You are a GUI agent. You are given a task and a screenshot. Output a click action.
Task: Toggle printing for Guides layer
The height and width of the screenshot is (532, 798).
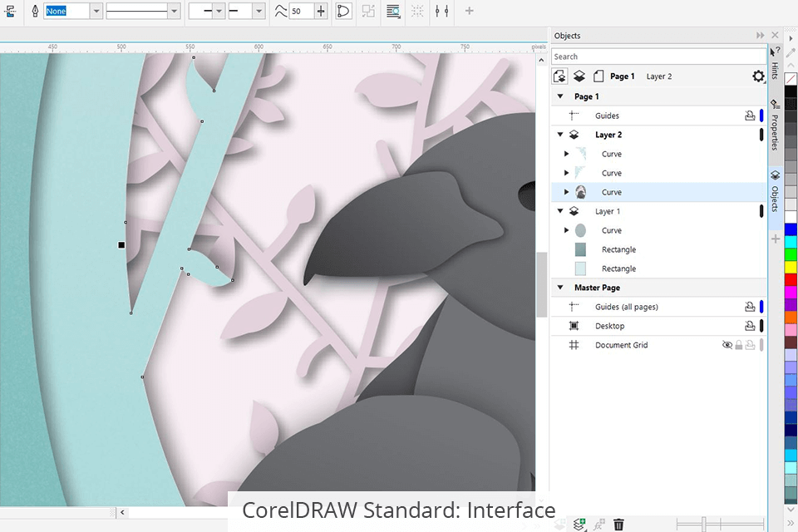click(750, 116)
